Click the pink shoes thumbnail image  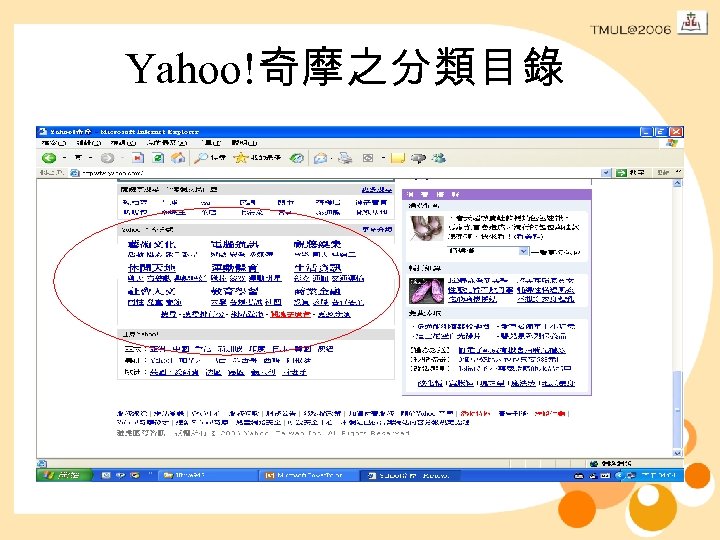[427, 291]
